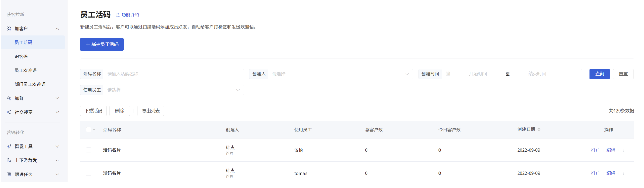644x188 pixels.
Task: Expand the 上下游群发 menu section
Action: [57, 161]
